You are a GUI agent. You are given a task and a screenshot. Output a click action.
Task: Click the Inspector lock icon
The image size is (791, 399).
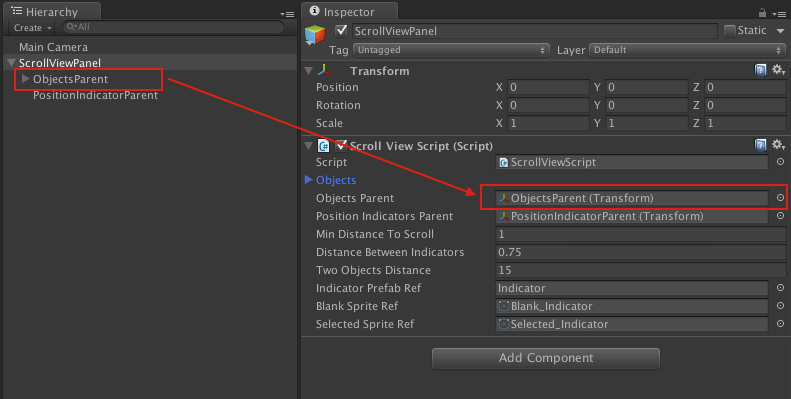[x=762, y=13]
